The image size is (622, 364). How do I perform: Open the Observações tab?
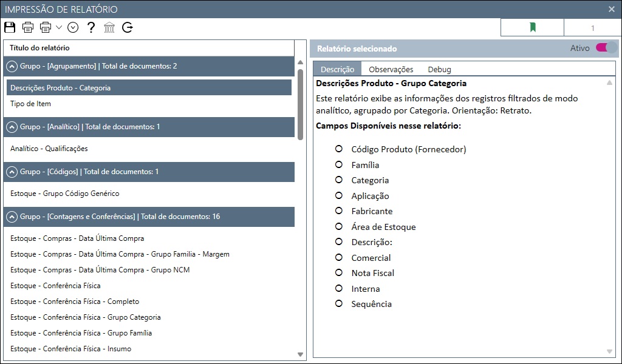click(x=391, y=69)
